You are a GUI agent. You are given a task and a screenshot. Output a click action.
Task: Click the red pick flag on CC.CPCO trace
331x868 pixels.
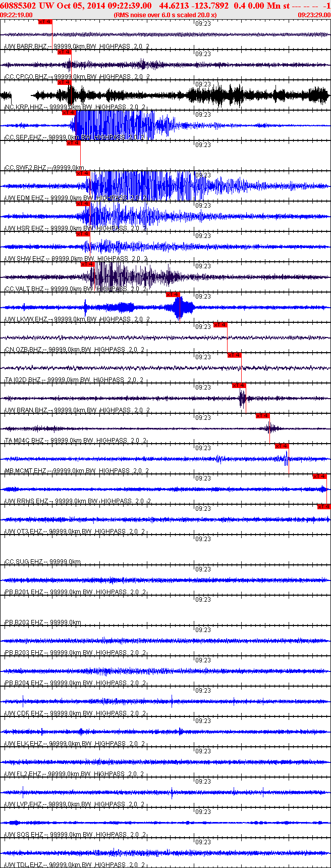[x=64, y=52]
